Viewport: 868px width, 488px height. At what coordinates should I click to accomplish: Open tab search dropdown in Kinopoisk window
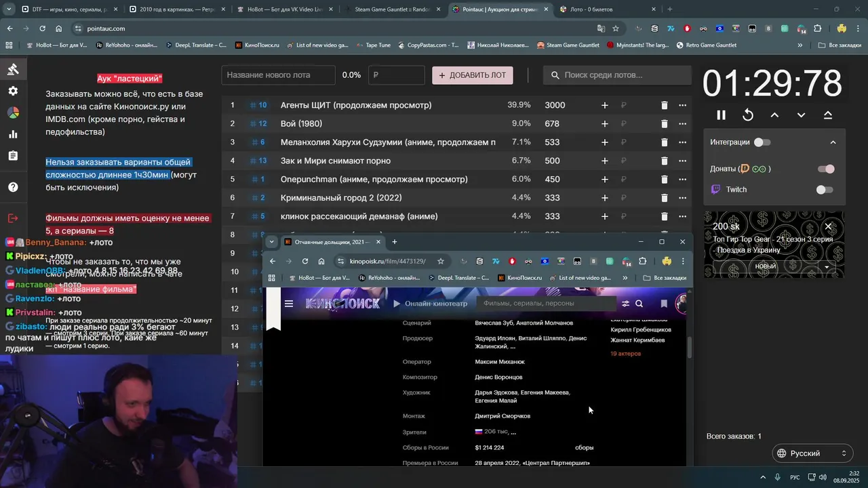(272, 241)
